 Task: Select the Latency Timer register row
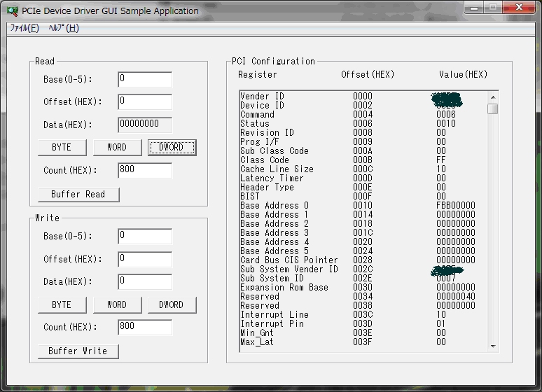click(x=363, y=178)
